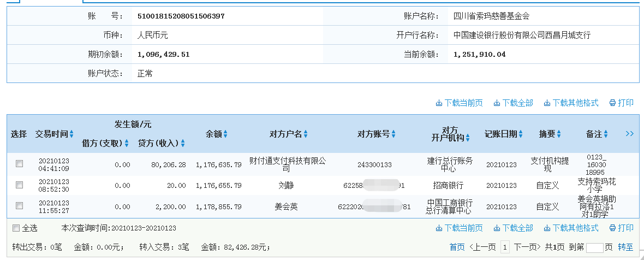Click 下一页 next page link
Image resolution: width=644 pixels, height=260 pixels.
coord(527,247)
